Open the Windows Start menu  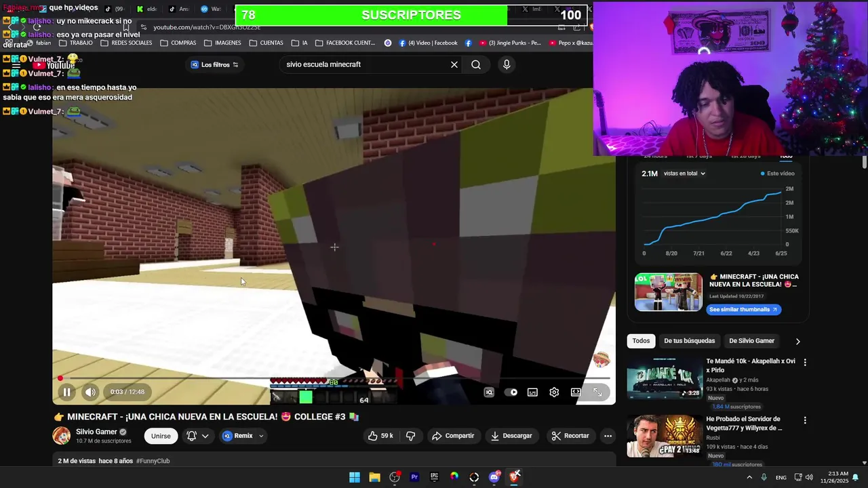tap(355, 477)
